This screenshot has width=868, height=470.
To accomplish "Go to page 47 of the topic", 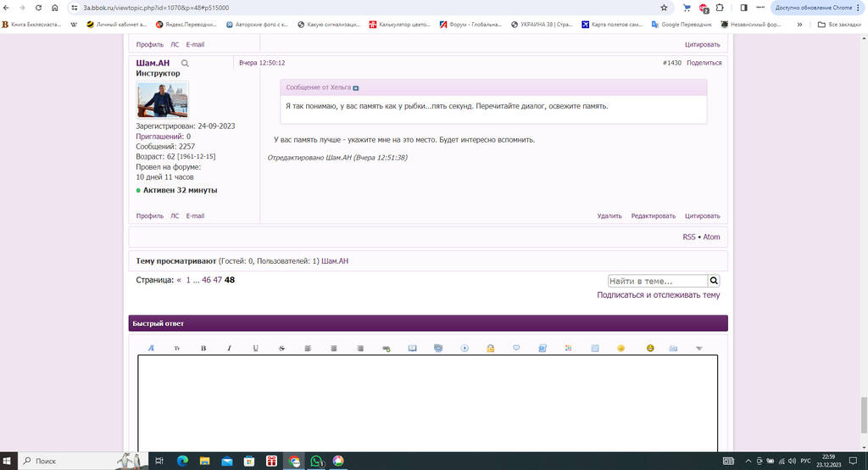I will [x=218, y=281].
